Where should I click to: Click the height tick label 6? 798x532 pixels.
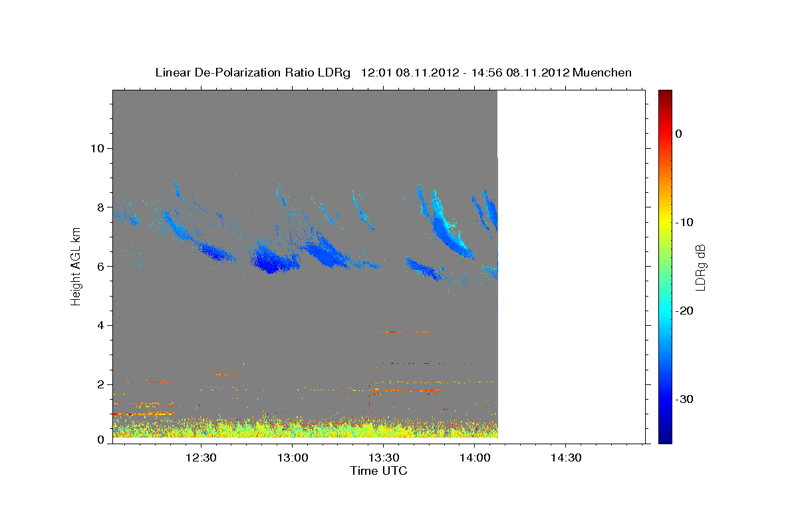pos(100,266)
